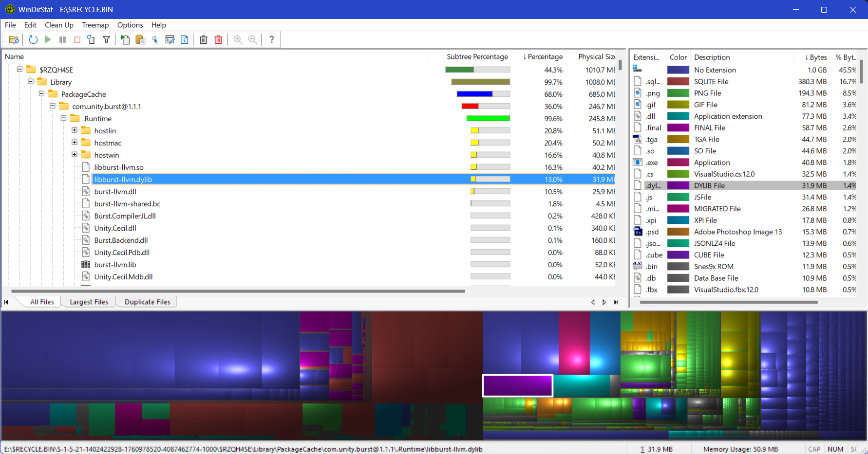This screenshot has width=868, height=454.
Task: Click the highlighted purple block in the treemap
Action: [518, 386]
